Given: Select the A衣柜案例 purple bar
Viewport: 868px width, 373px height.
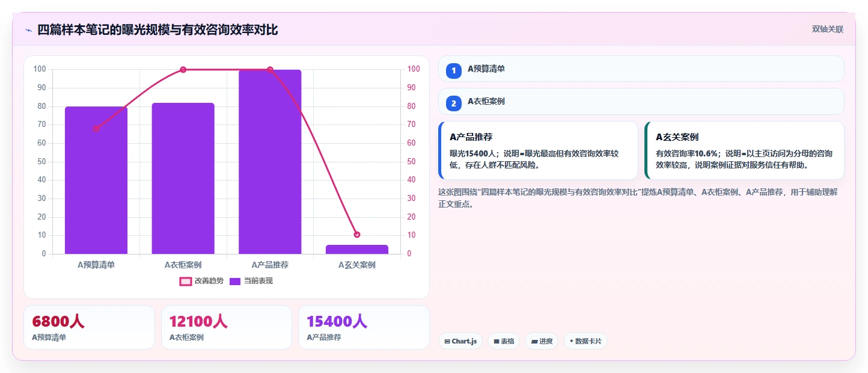Looking at the screenshot, I should pyautogui.click(x=183, y=179).
